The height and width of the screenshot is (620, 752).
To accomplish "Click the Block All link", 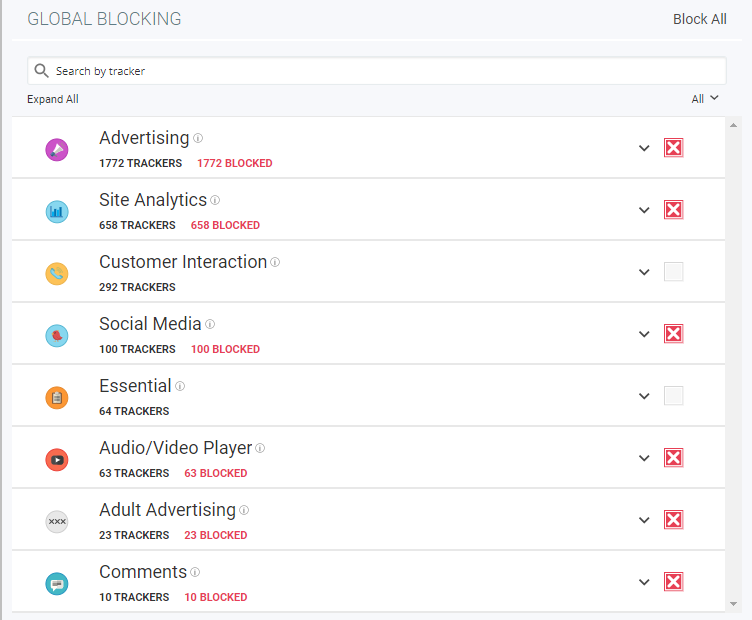I will 699,19.
